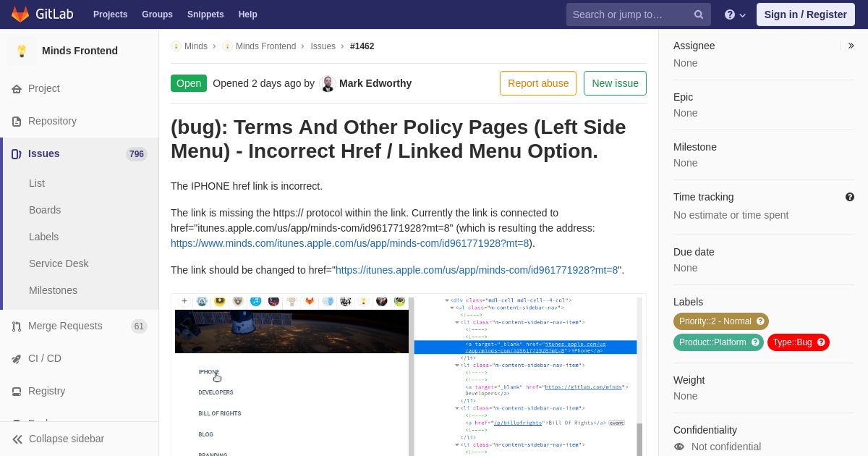Image resolution: width=868 pixels, height=456 pixels.
Task: Click the Not confidential eye icon
Action: 679,447
